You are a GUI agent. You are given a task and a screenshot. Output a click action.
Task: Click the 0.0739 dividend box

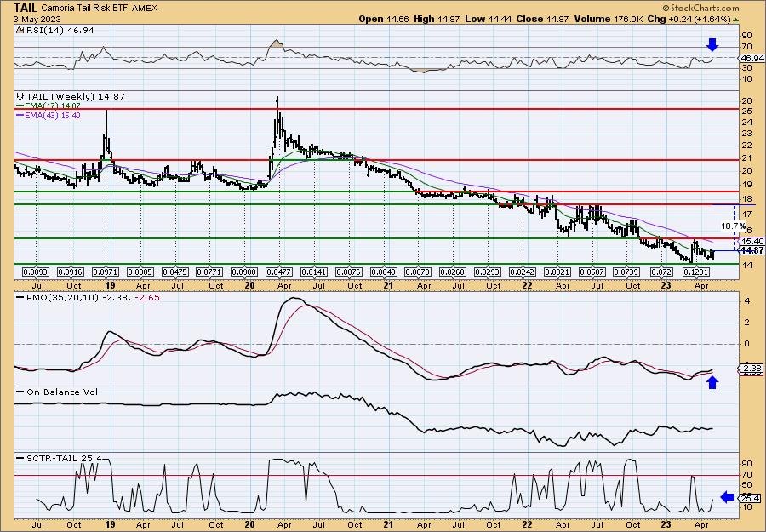click(627, 272)
